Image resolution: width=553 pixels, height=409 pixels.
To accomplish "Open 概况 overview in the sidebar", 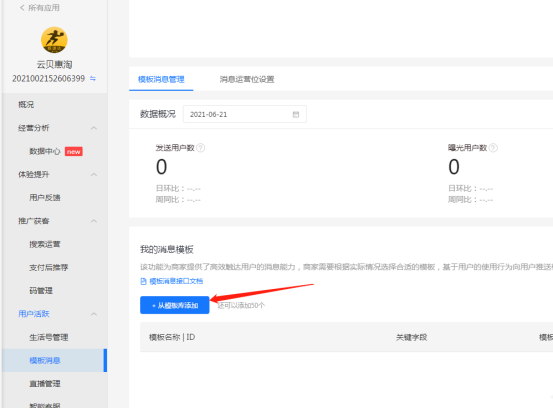I will point(26,105).
